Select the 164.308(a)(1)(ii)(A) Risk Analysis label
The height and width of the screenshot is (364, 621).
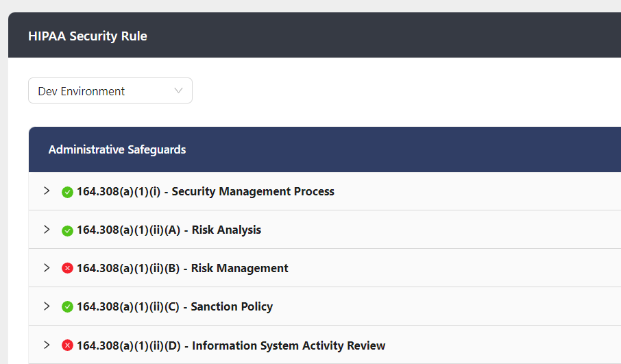[169, 230]
